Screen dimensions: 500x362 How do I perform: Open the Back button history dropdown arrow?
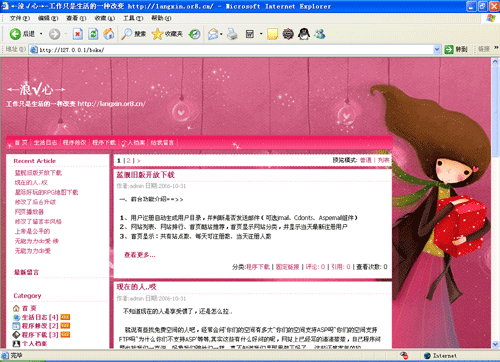[41, 34]
